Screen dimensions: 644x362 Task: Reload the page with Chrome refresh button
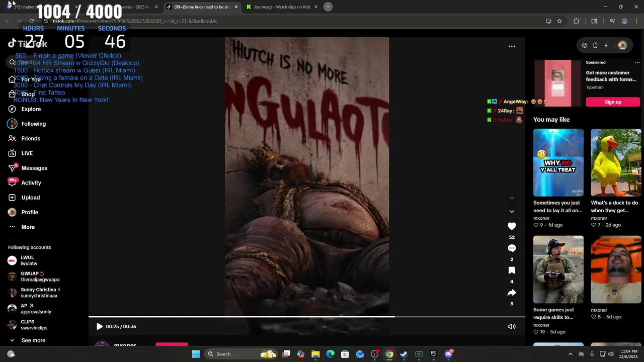[x=31, y=21]
